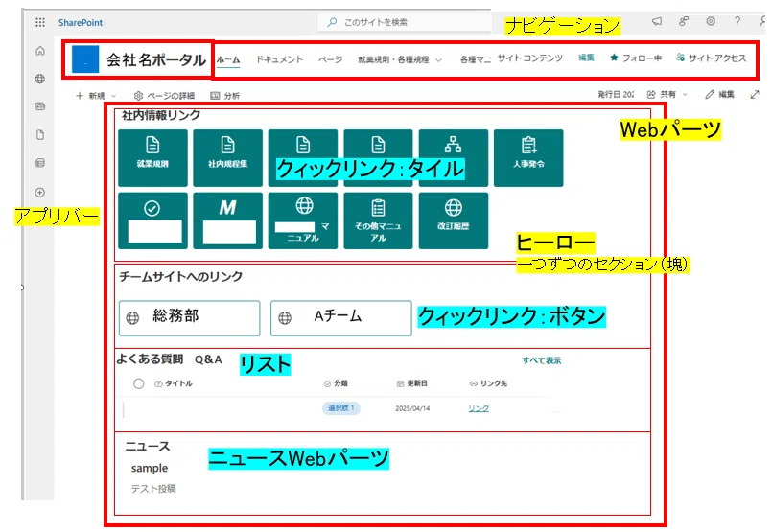Open the 会社名ポータル site title
This screenshot has height=532, width=772.
[156, 60]
